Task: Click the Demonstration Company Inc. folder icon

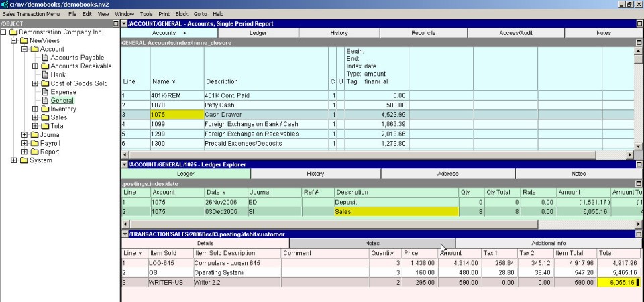Action: coord(13,32)
